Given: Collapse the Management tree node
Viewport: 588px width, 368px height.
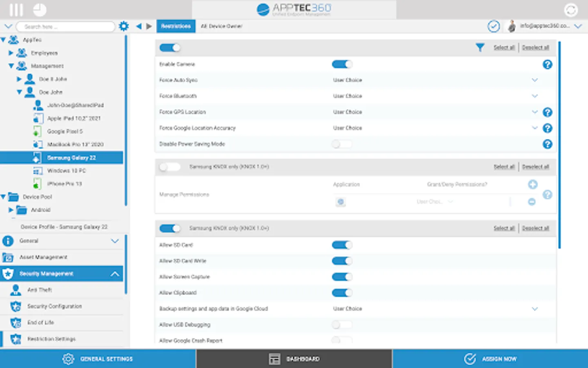Looking at the screenshot, I should tap(11, 66).
